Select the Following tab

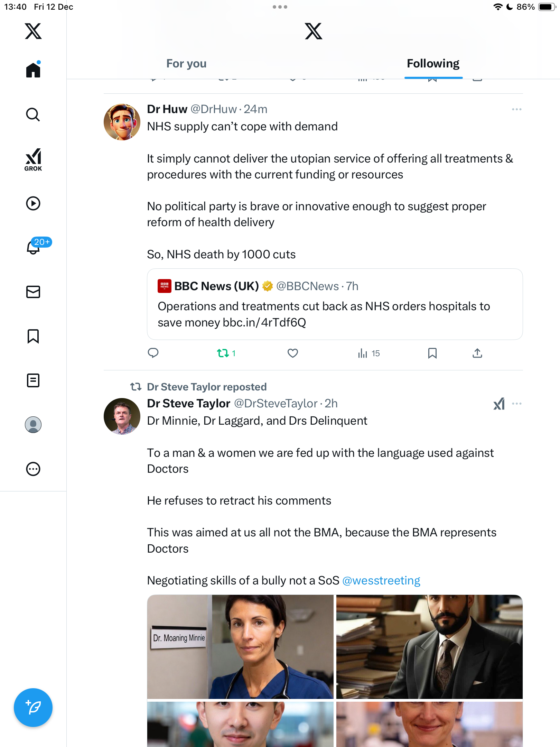[x=433, y=64]
